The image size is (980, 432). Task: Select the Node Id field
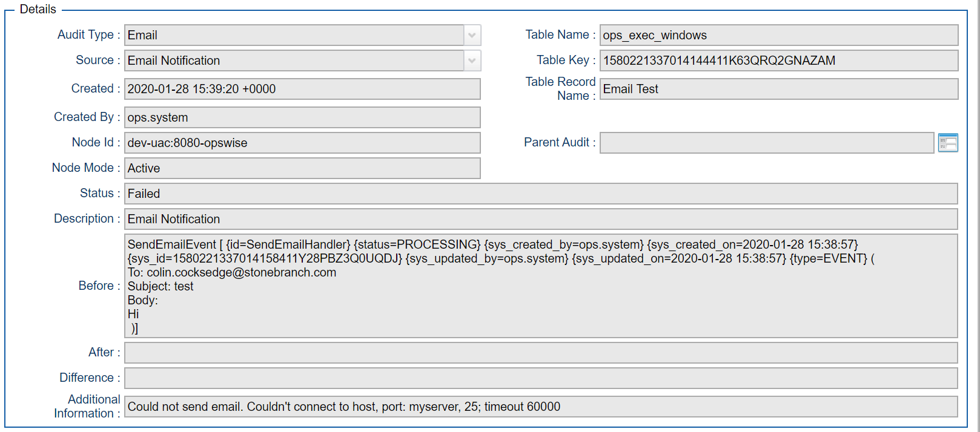click(x=302, y=143)
